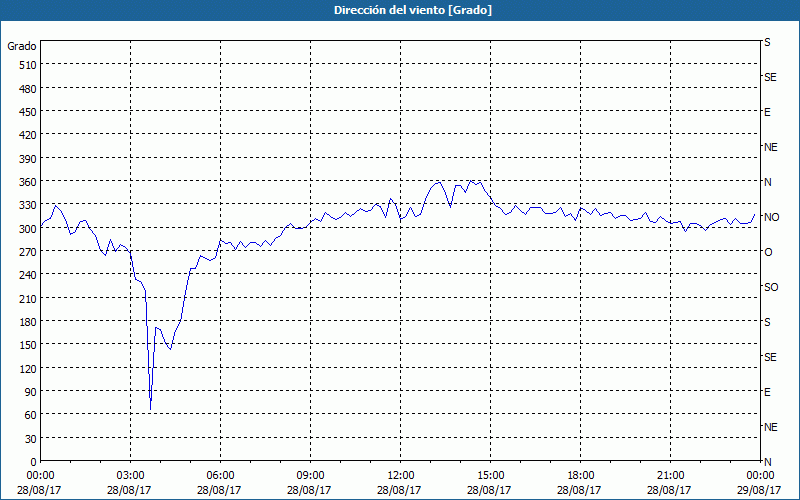Click the 0 origin label on the left axis
800x500 pixels.
pos(34,462)
